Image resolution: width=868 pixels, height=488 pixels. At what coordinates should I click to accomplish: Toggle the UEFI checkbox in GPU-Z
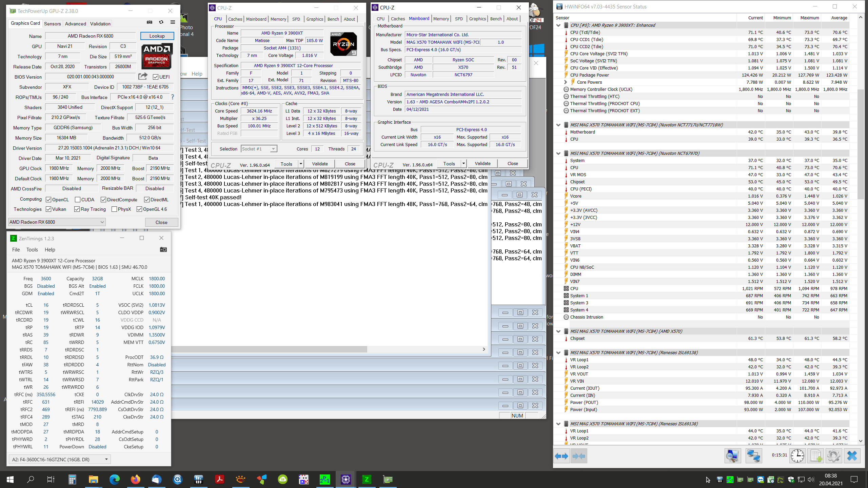tap(156, 77)
